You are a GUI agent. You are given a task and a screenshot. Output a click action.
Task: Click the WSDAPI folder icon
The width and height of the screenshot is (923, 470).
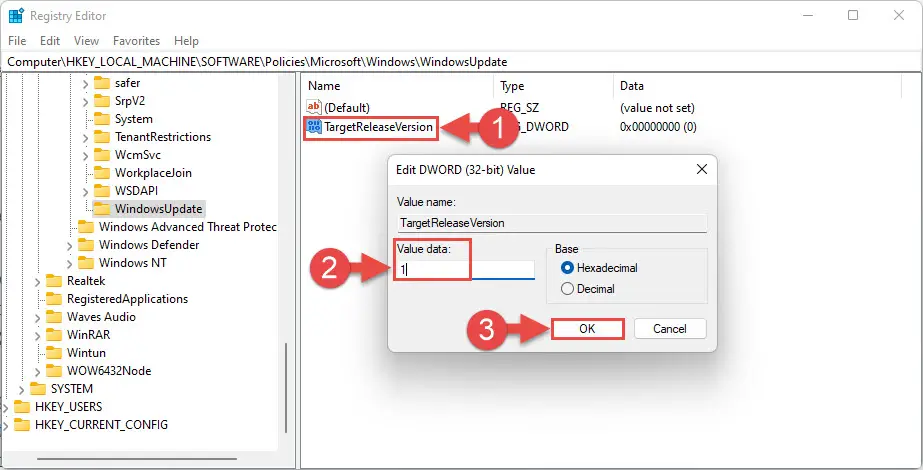[102, 191]
